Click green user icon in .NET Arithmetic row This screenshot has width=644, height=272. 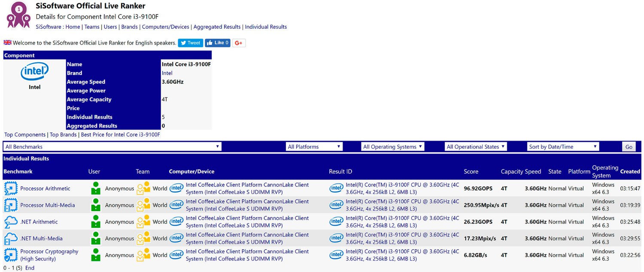pos(96,222)
